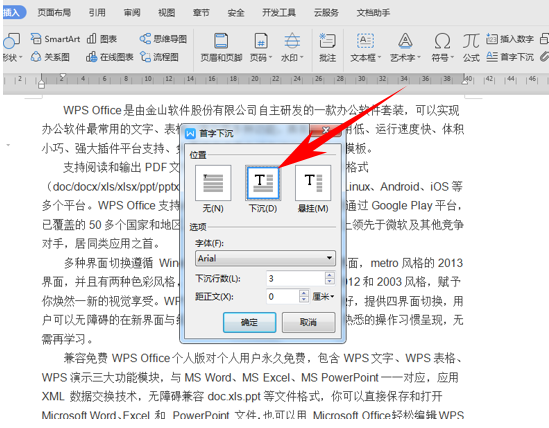Expand the WordArt (艺术字) dropdown arrow

point(418,57)
